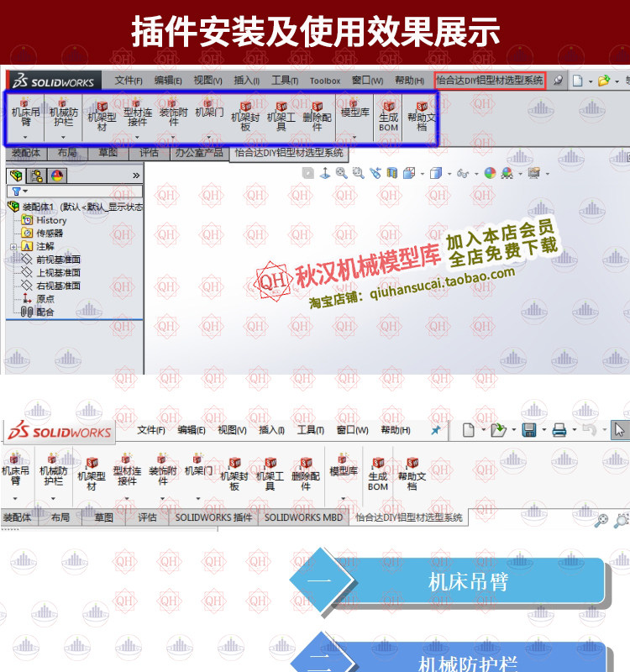Click the FeatureManager design tree tab icon
The width and height of the screenshot is (630, 672).
pos(16,176)
